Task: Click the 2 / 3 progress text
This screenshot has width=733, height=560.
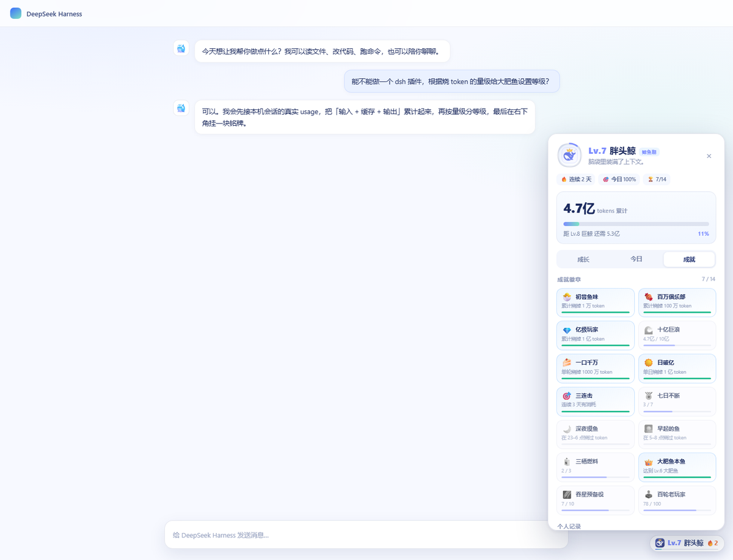Action: click(566, 471)
